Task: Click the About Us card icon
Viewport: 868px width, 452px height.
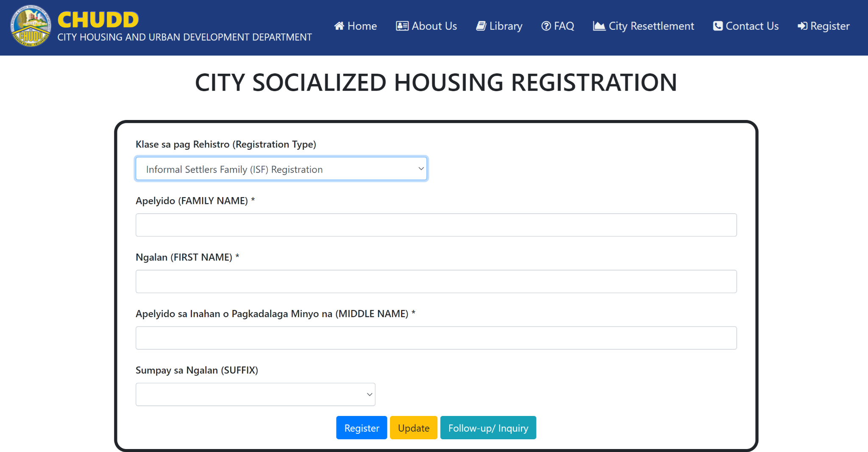Action: 402,26
